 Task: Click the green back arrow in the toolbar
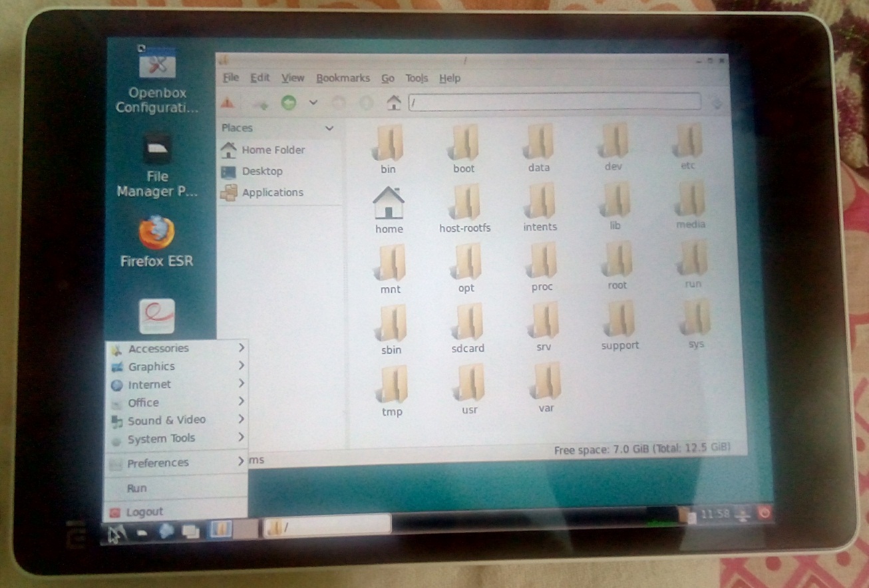pyautogui.click(x=289, y=102)
